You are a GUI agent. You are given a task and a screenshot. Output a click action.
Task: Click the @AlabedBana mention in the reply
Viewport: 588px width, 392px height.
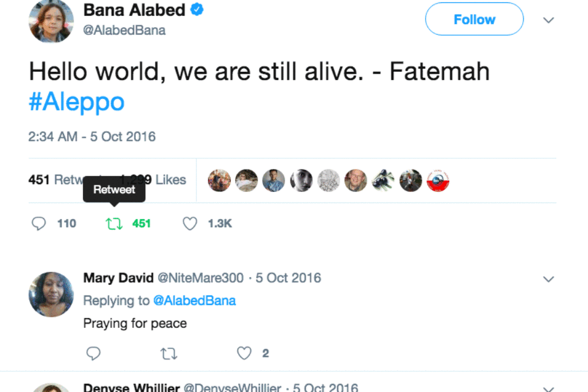(x=194, y=301)
